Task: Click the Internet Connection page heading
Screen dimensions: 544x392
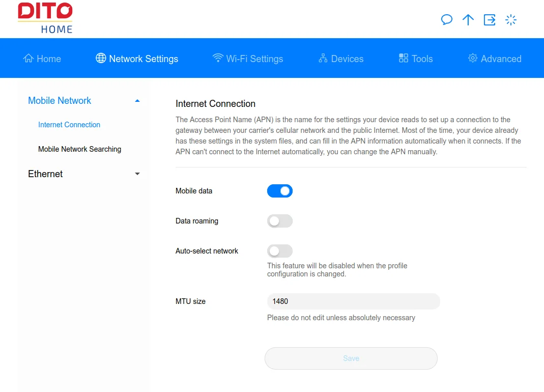Action: coord(215,103)
